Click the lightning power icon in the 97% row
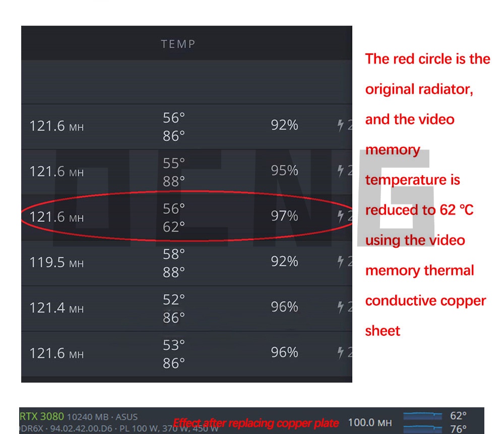504x434 pixels. pyautogui.click(x=341, y=216)
